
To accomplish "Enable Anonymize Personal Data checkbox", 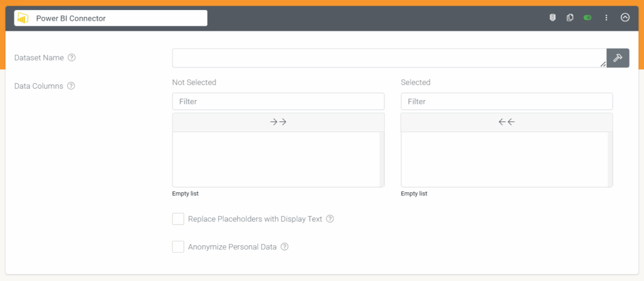I will pyautogui.click(x=178, y=247).
